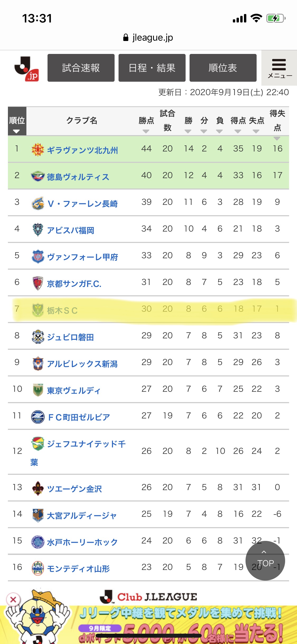The height and width of the screenshot is (644, 297).
Task: Close the Club J.LEAGUE ad banner
Action: point(13,600)
